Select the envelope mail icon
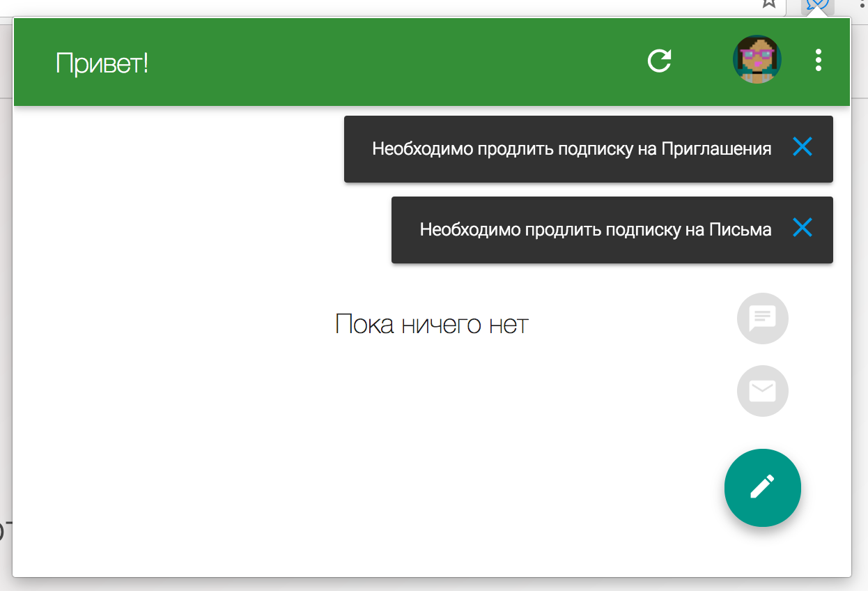868x591 pixels. tap(762, 391)
